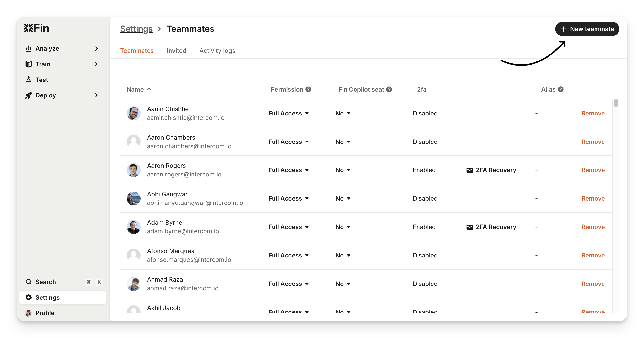Click the teammates list scrollbar thumb
The height and width of the screenshot is (338, 644).
pos(616,103)
